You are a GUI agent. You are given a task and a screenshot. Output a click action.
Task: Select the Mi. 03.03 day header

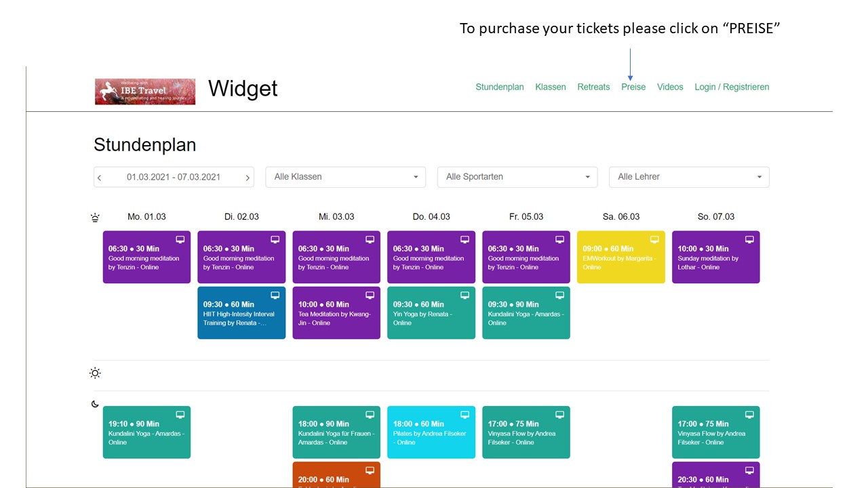336,217
